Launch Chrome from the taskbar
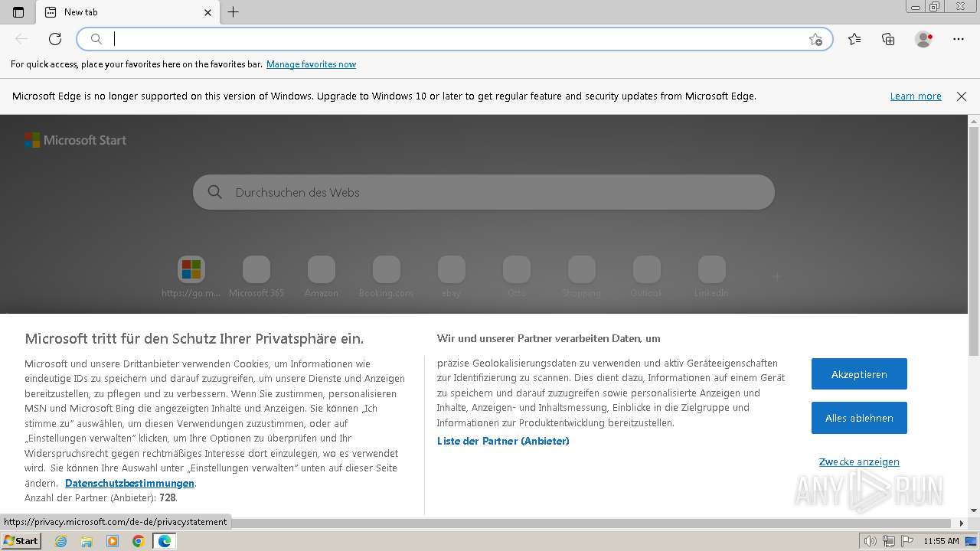Viewport: 980px width, 551px height. (x=138, y=541)
